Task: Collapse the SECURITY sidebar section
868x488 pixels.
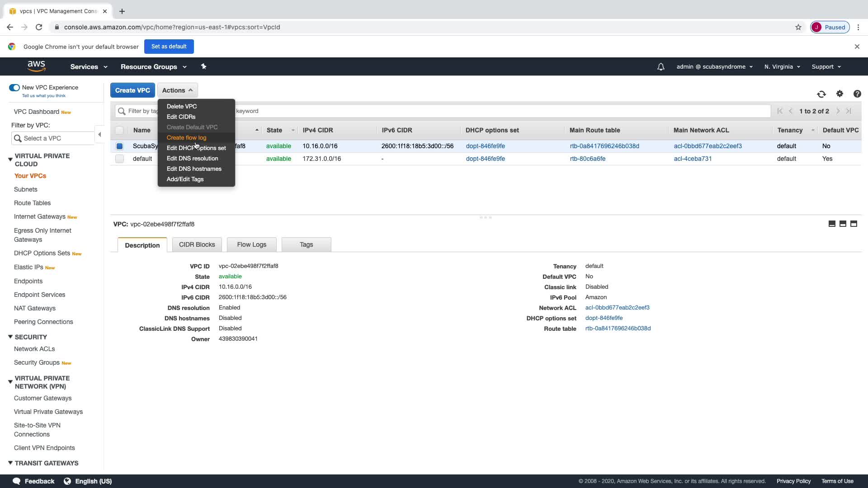Action: [x=10, y=337]
